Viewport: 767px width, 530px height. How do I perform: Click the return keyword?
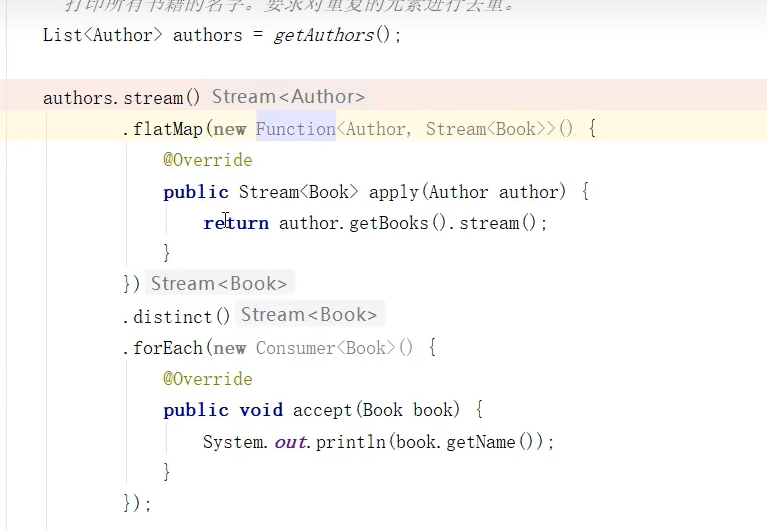(x=236, y=223)
